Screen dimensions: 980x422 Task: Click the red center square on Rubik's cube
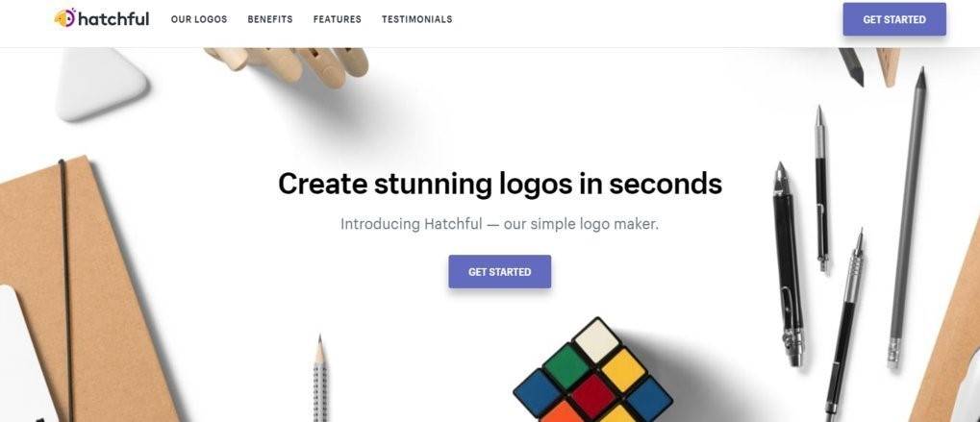[592, 396]
